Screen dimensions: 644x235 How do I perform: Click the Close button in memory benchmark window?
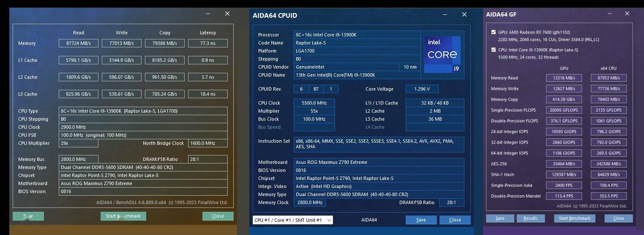pyautogui.click(x=218, y=216)
